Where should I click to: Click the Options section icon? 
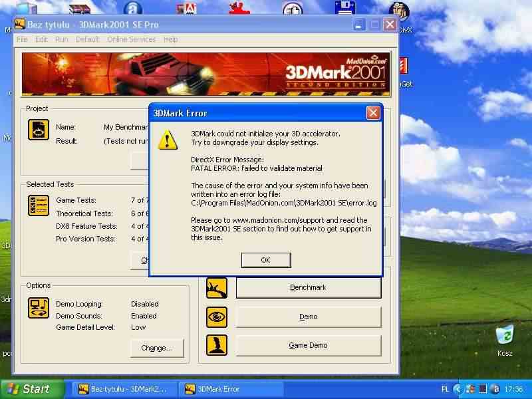coord(39,308)
